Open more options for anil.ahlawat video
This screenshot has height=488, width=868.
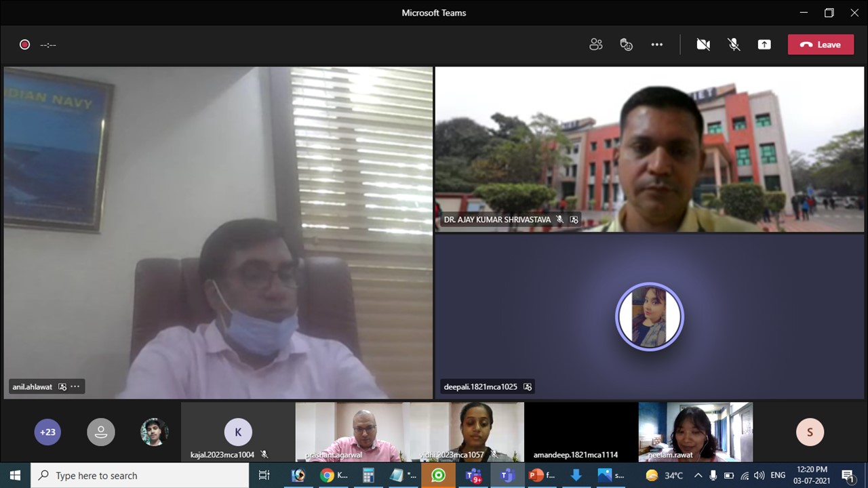(75, 387)
